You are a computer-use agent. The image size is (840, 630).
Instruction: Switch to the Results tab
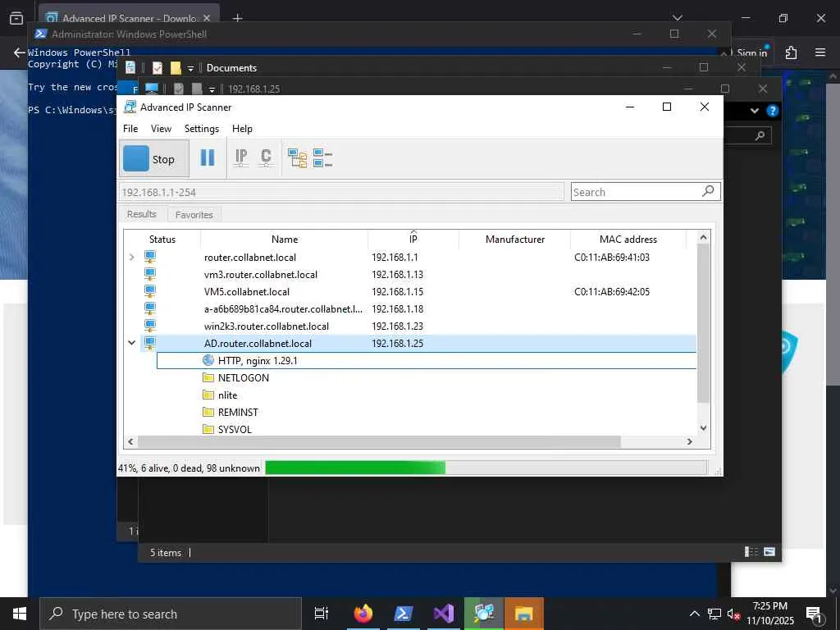141,214
